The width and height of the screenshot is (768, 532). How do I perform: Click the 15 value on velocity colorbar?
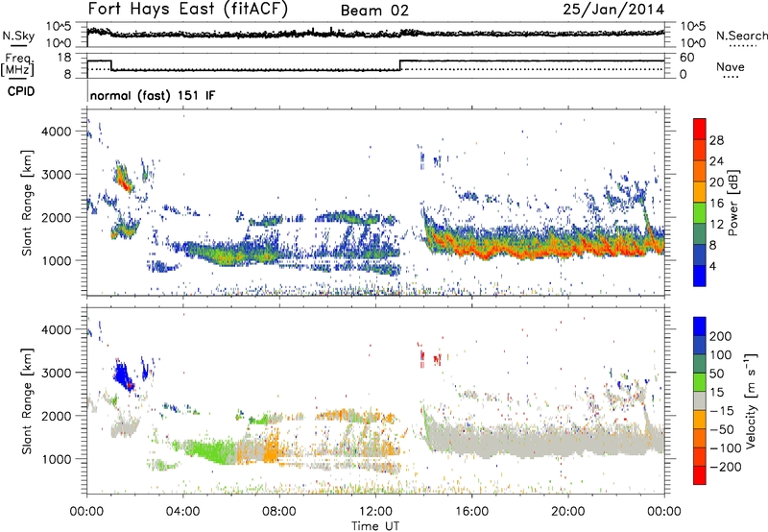click(716, 393)
